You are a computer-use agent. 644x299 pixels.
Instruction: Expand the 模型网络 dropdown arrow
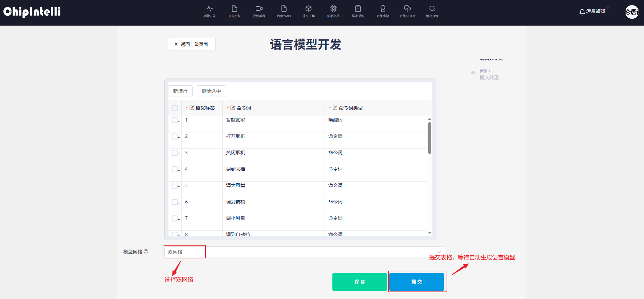click(439, 252)
